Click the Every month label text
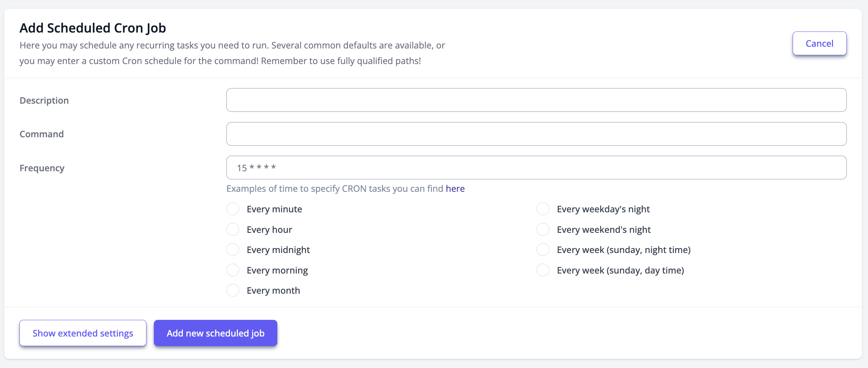This screenshot has width=868, height=368. pos(273,291)
